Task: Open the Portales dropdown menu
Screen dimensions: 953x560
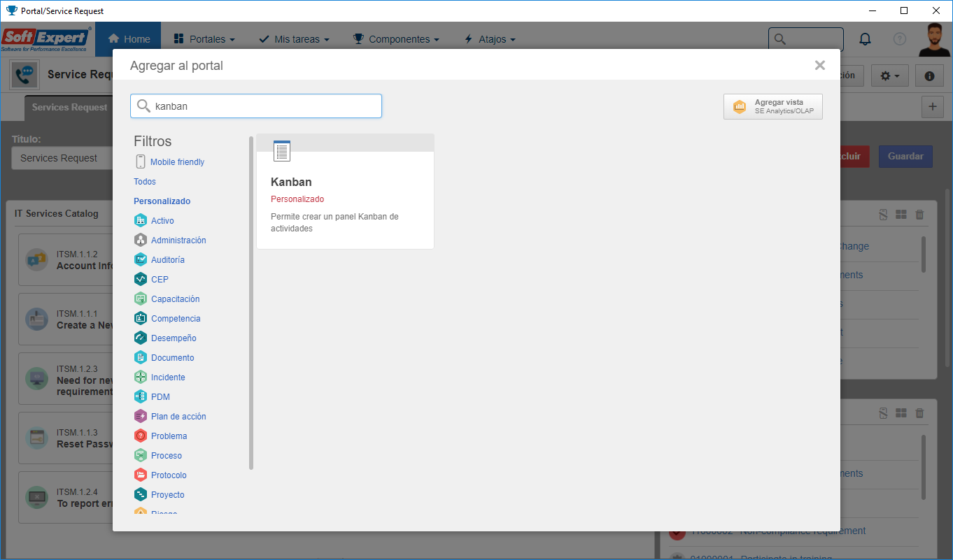Action: (x=204, y=39)
